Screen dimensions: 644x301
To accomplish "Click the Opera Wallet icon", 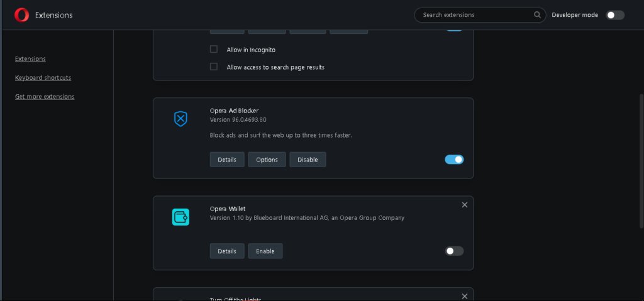I will (180, 217).
